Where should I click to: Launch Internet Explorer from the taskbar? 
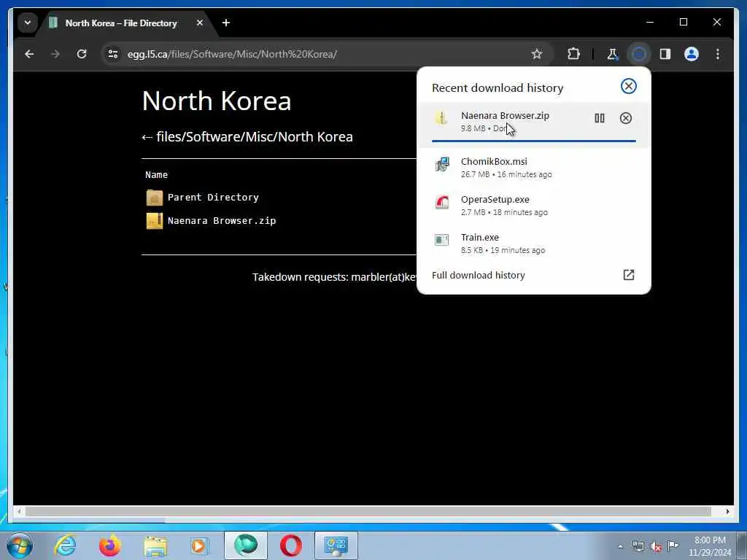pos(65,545)
